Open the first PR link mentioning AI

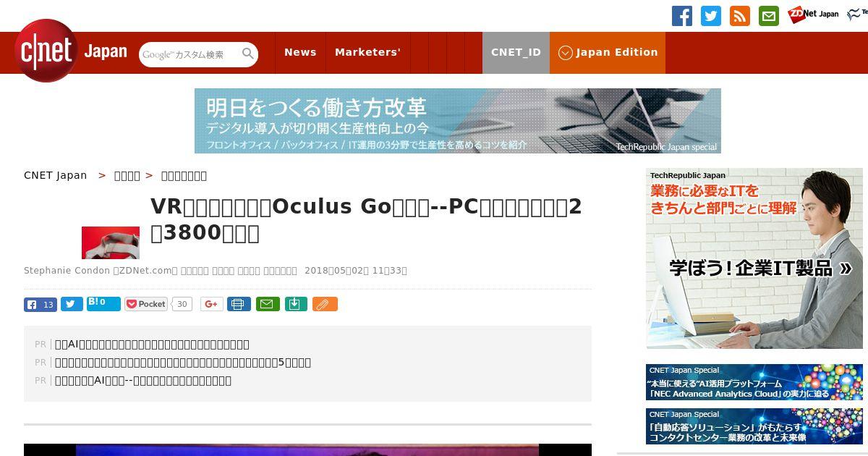pos(152,344)
